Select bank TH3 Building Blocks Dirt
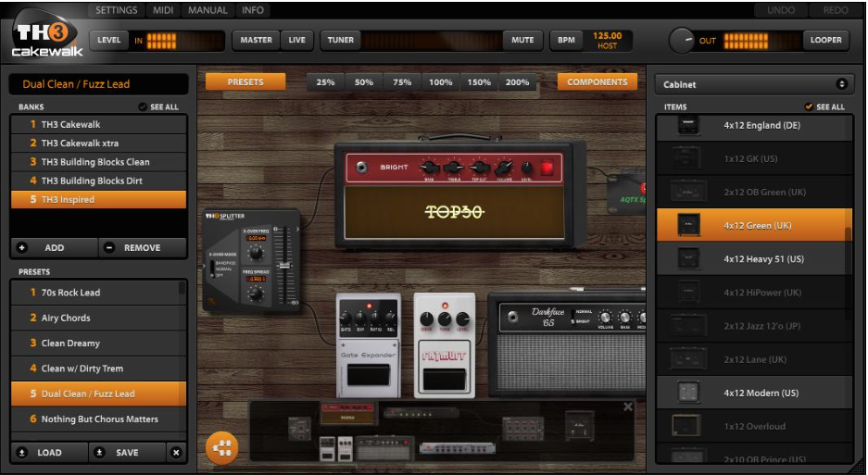Viewport: 868px width, 475px height. pos(98,181)
